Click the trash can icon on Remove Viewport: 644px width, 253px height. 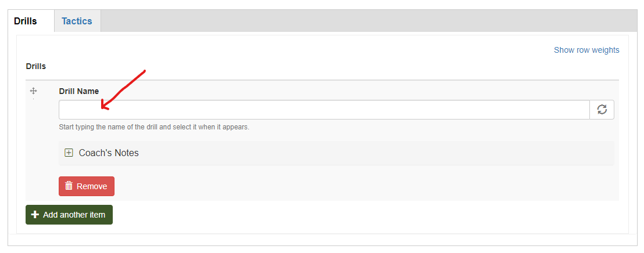(69, 186)
